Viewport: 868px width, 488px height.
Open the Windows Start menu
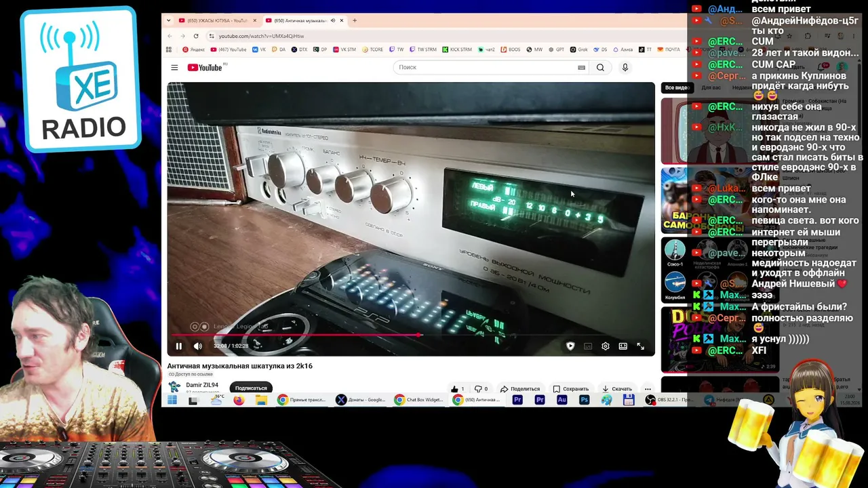(172, 401)
